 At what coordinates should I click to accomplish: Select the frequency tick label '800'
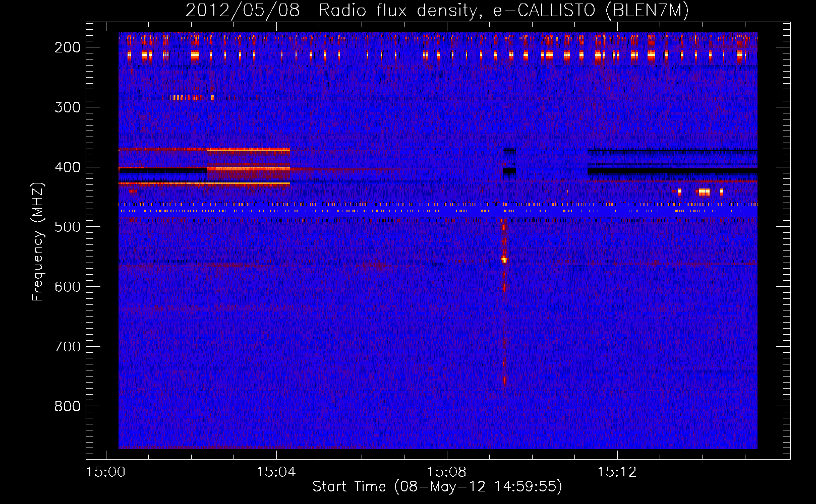[67, 406]
